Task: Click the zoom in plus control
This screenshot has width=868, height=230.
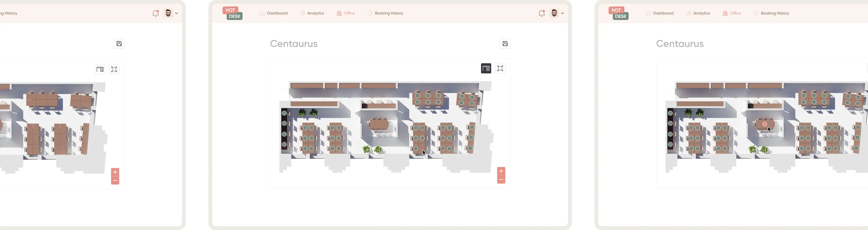Action: tap(501, 171)
